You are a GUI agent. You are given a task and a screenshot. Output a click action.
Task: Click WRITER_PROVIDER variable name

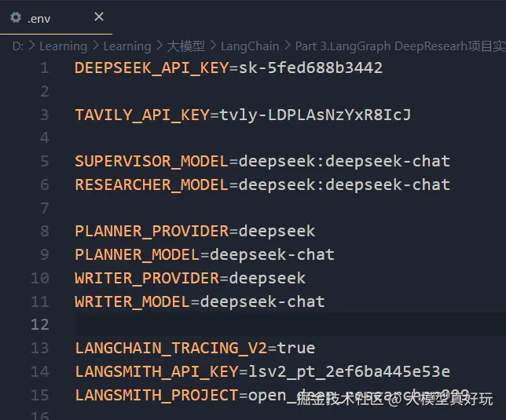coord(147,279)
